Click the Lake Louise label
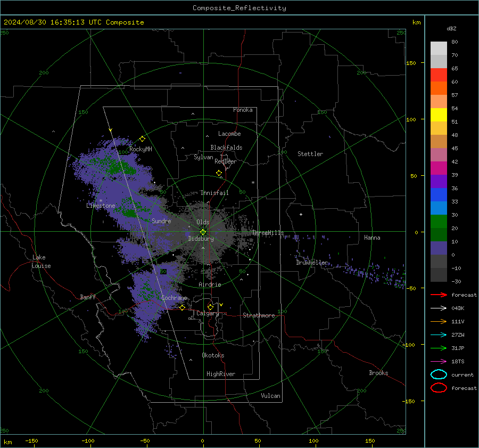479x448 pixels. [x=41, y=262]
